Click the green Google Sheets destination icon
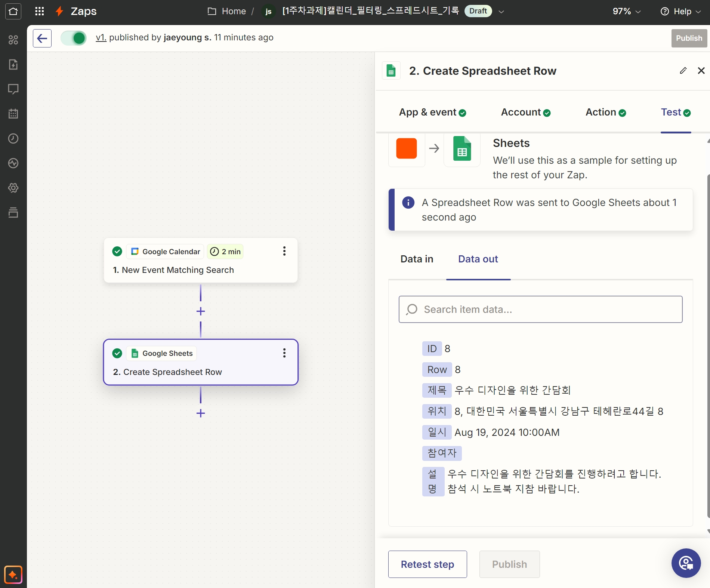The height and width of the screenshot is (588, 710). point(462,148)
